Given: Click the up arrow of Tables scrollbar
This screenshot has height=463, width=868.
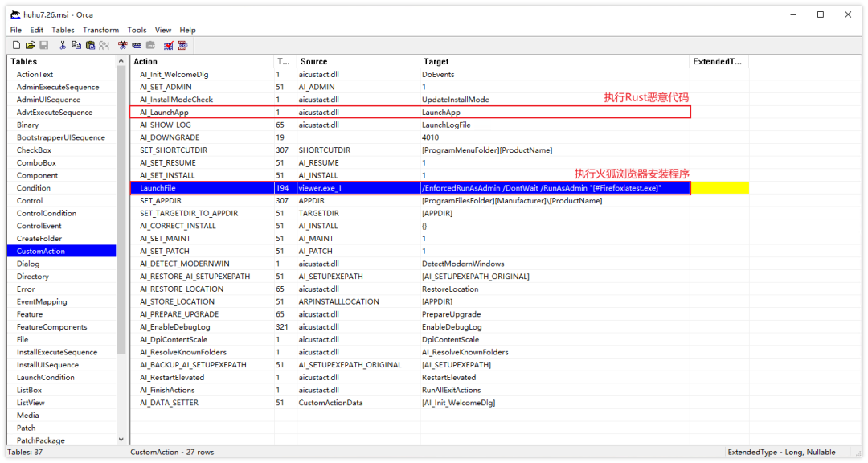Looking at the screenshot, I should 121,61.
